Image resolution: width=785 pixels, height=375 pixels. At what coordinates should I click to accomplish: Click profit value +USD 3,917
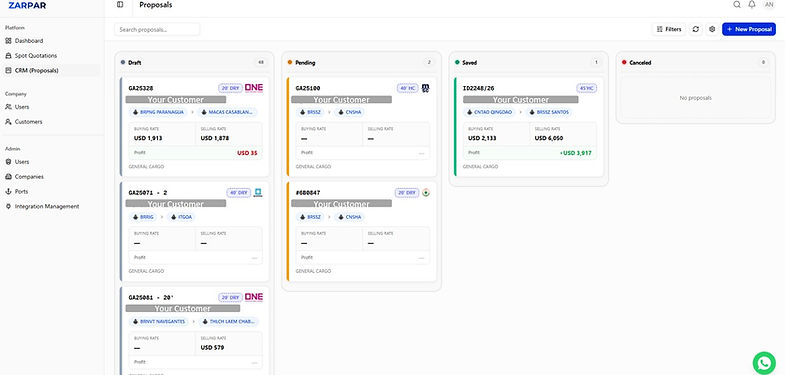point(576,153)
